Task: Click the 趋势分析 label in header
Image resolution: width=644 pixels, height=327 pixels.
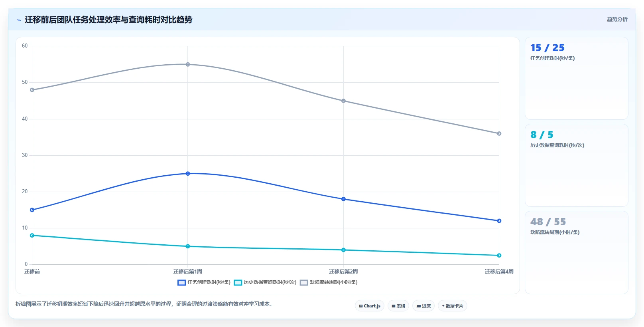Action: pyautogui.click(x=617, y=19)
